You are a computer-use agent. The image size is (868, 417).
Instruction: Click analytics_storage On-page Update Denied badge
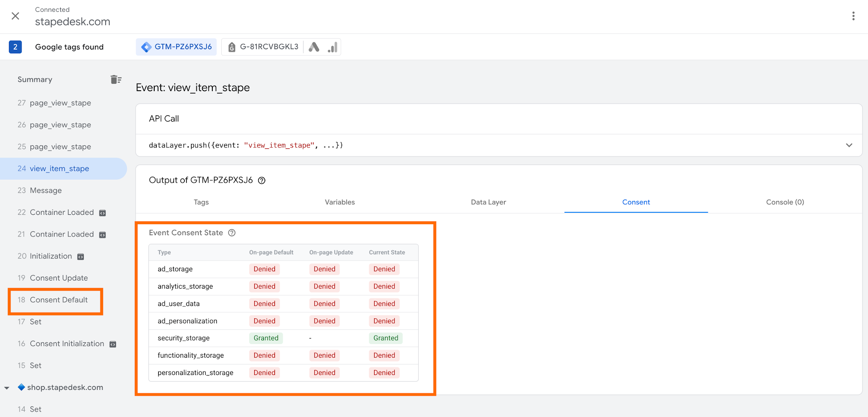point(325,286)
